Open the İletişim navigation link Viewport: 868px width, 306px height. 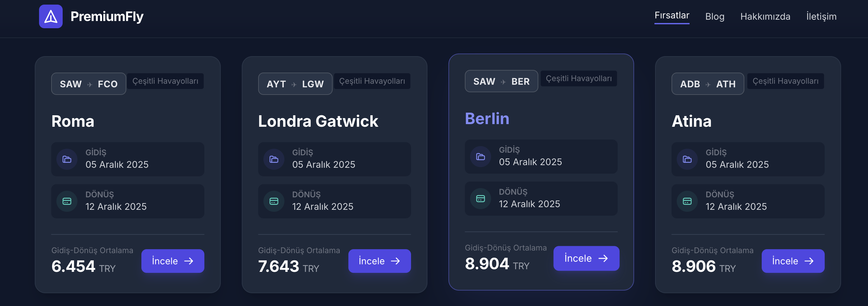click(x=821, y=16)
